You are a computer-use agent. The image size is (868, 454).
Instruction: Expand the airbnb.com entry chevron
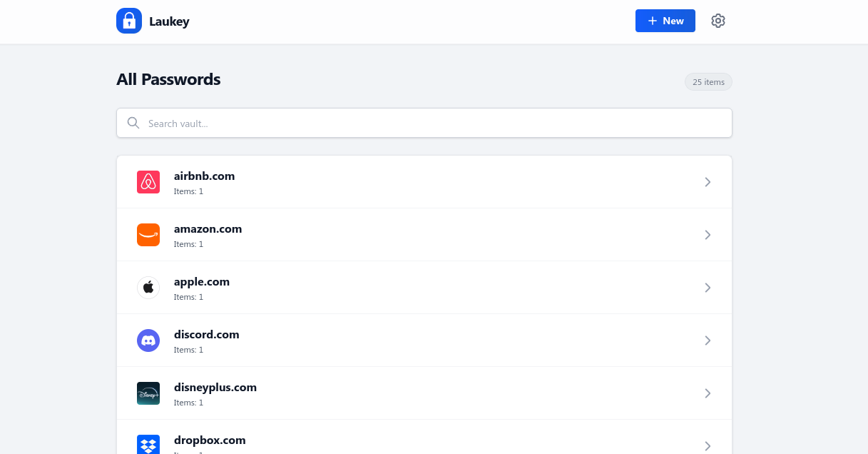pyautogui.click(x=708, y=182)
